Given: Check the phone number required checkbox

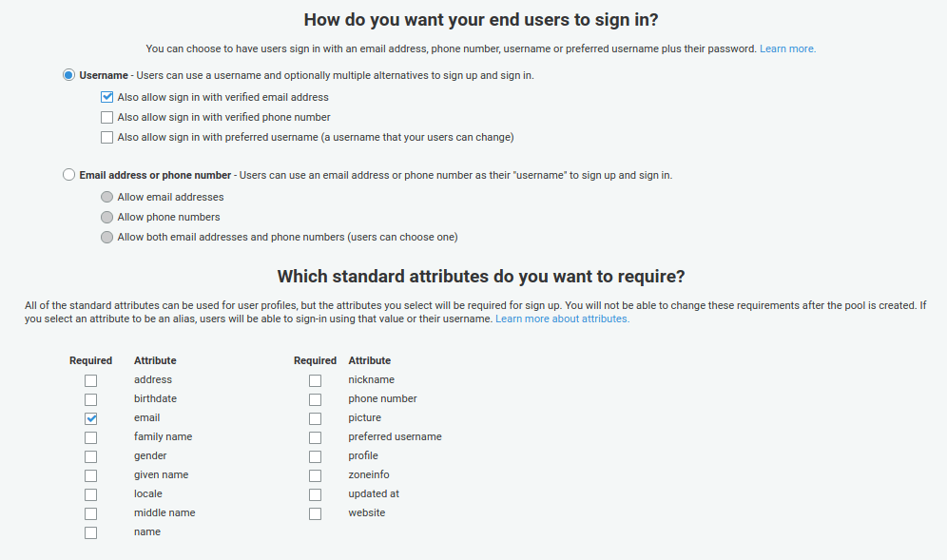Looking at the screenshot, I should point(315,399).
